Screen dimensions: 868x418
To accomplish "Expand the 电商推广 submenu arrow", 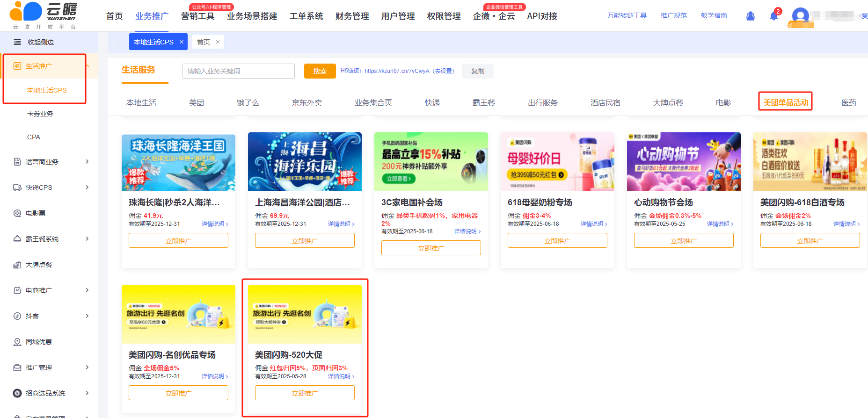I will click(87, 290).
